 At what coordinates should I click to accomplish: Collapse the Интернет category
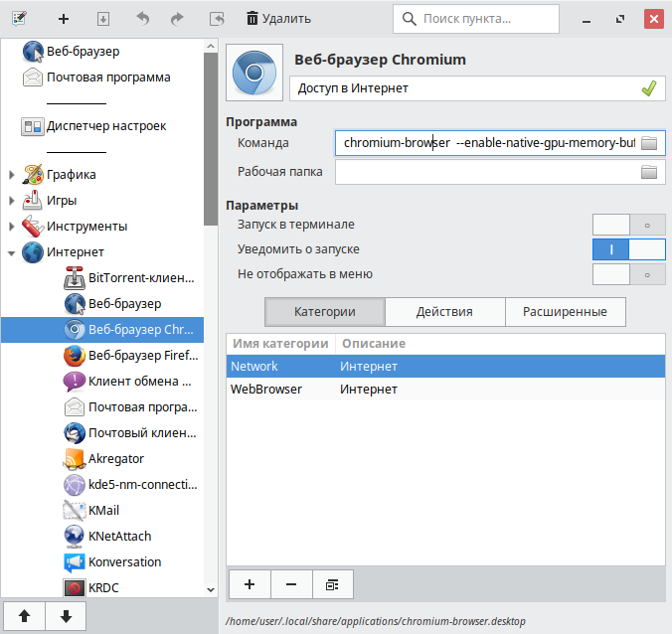click(x=12, y=252)
